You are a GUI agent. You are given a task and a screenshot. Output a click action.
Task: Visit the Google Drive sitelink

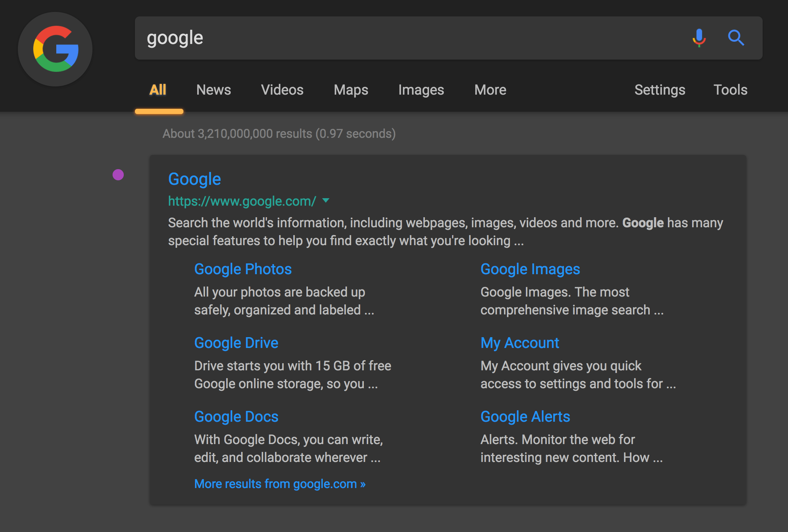pyautogui.click(x=236, y=343)
